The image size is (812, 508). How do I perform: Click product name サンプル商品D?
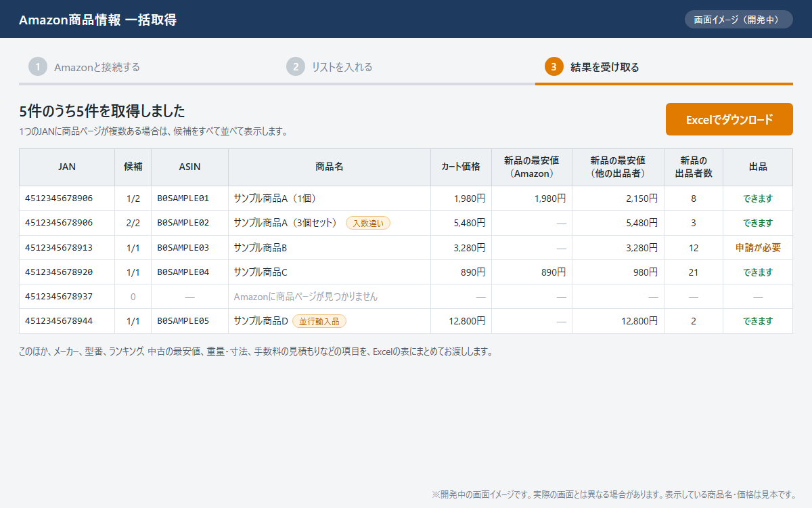(x=261, y=321)
